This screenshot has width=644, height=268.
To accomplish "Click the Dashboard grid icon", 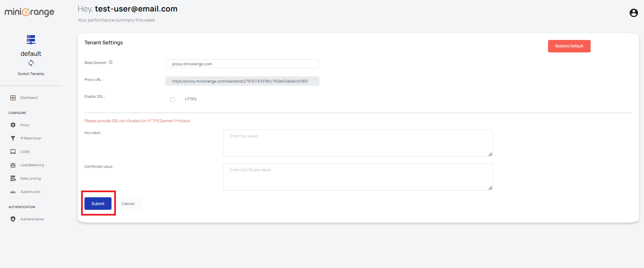I will (x=13, y=98).
